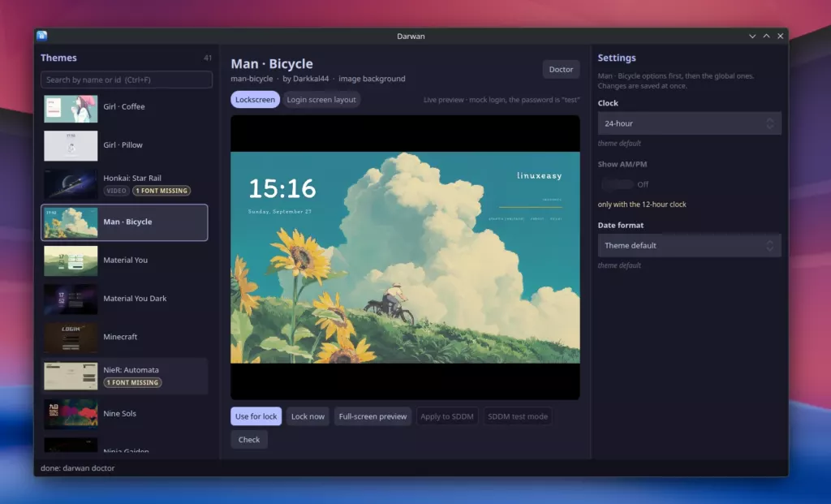
Task: Select the Honkai: Star Rail theme
Action: [124, 184]
